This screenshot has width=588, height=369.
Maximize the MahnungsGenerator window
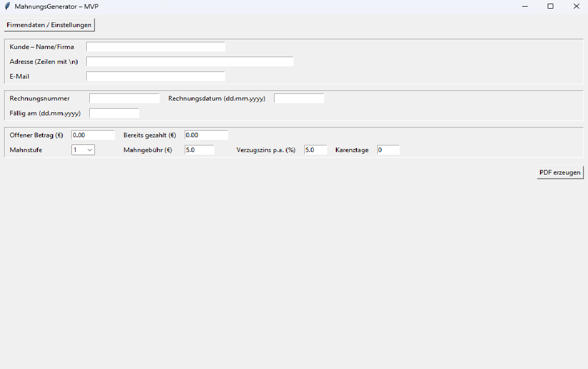pos(550,6)
